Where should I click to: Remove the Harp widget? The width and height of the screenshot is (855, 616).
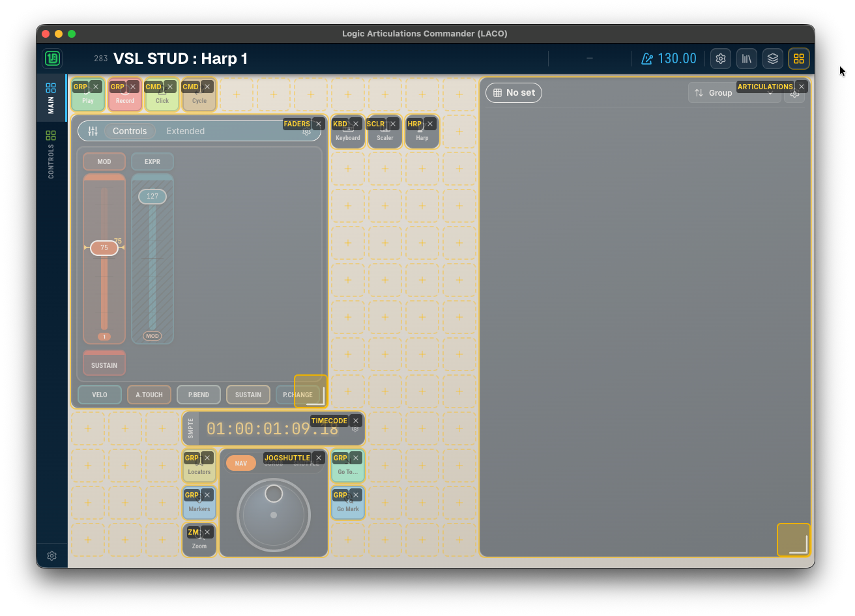click(430, 124)
